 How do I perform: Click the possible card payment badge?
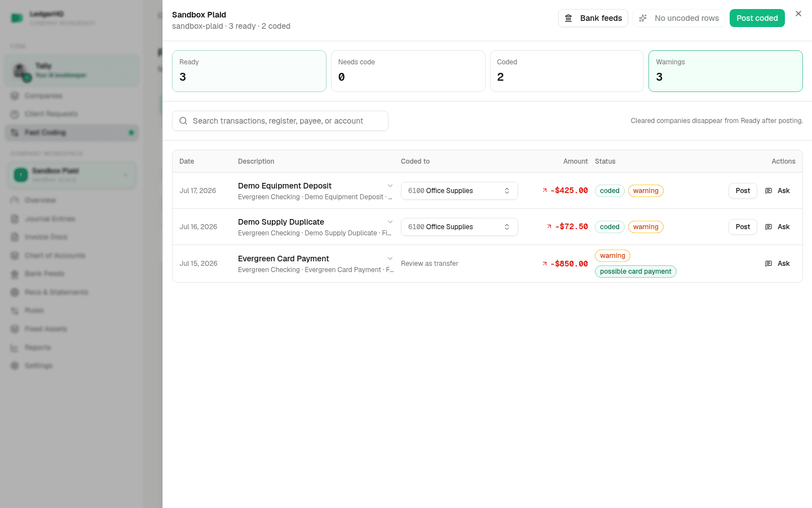pos(636,271)
